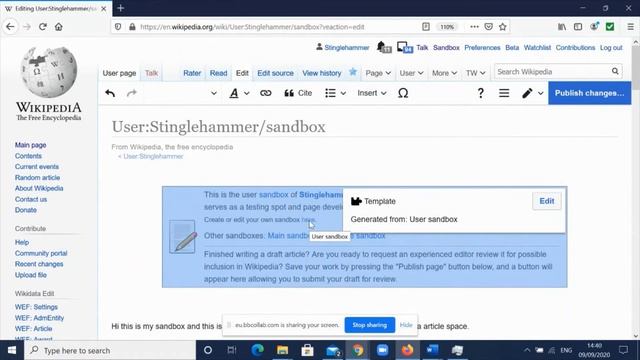Click the search magnifier icon
The width and height of the screenshot is (640, 360).
click(x=615, y=71)
